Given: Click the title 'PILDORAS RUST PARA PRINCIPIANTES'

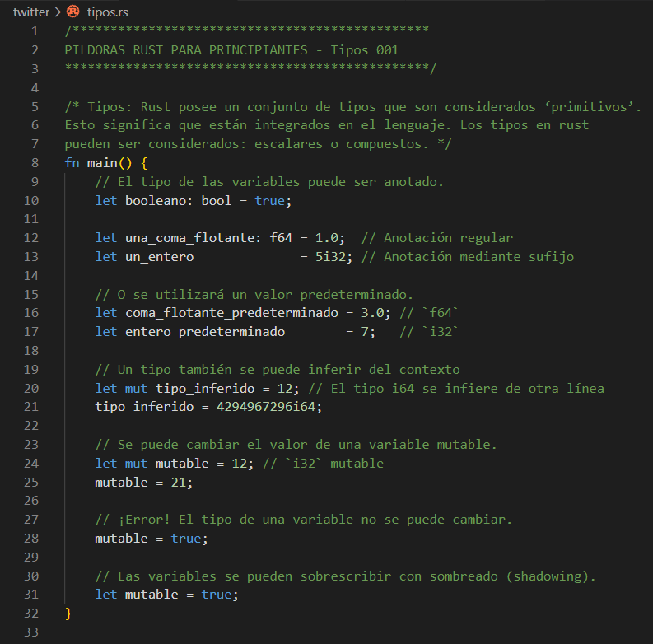Looking at the screenshot, I should (x=186, y=50).
